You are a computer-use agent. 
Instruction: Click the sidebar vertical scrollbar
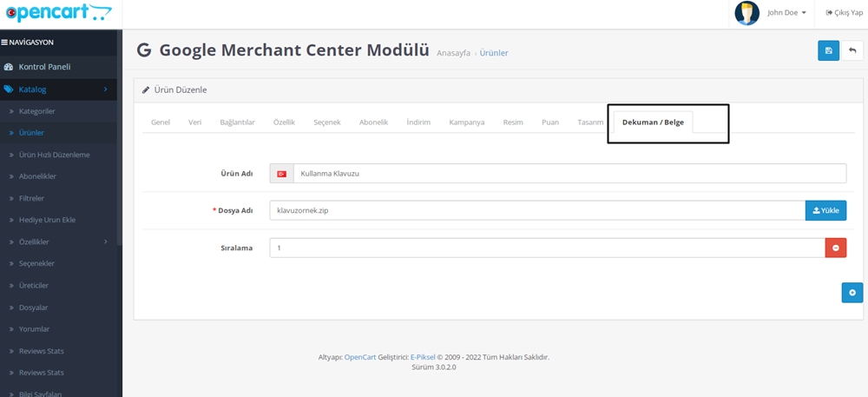(x=120, y=137)
